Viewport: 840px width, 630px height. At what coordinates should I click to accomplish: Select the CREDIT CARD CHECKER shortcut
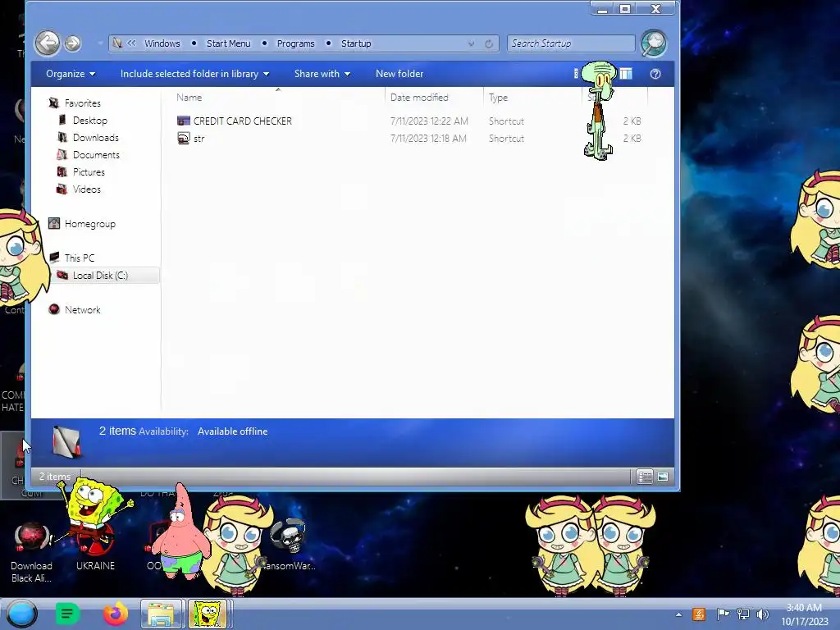[243, 121]
